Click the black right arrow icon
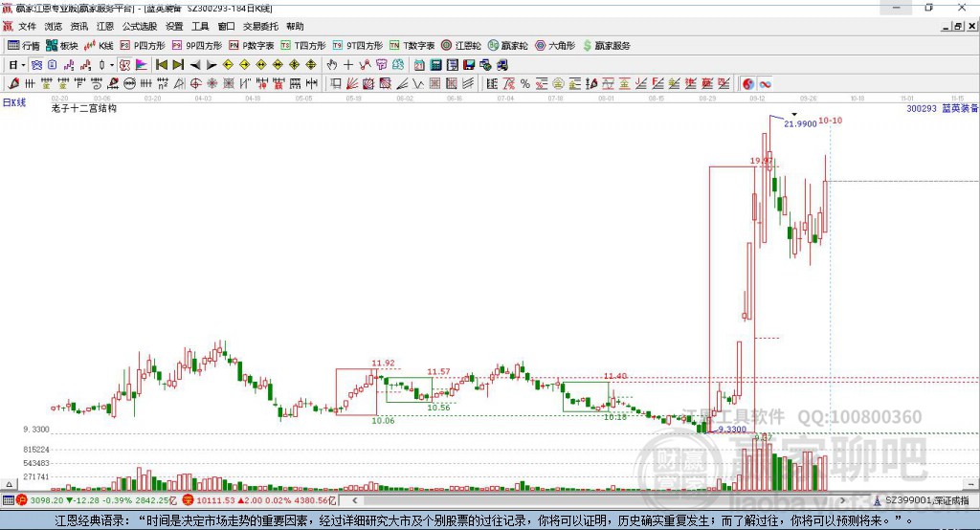 212,65
